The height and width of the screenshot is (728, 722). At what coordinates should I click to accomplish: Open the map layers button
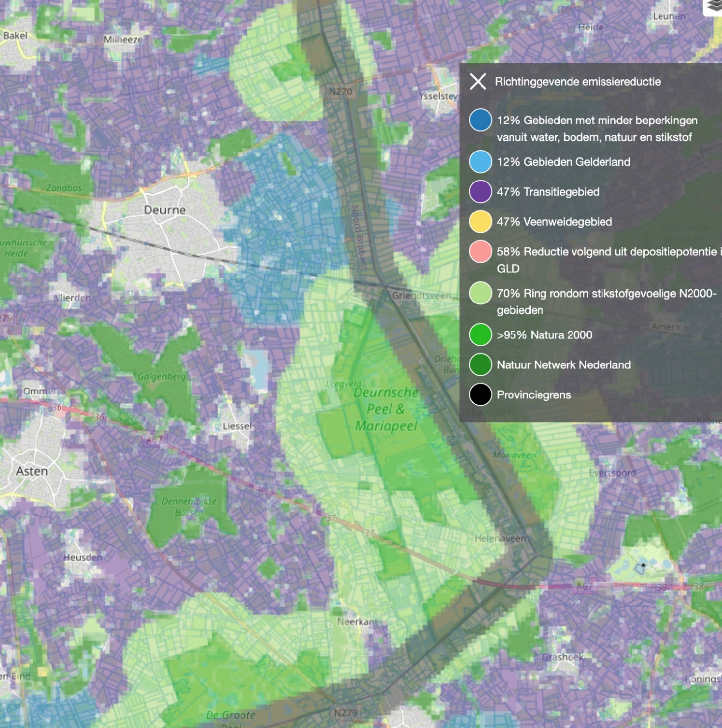point(714,7)
